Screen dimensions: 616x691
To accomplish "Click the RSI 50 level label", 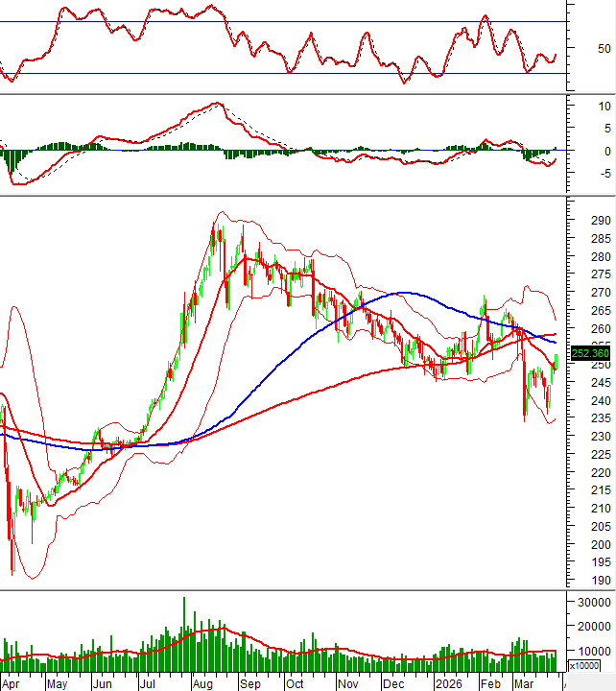I will [603, 48].
